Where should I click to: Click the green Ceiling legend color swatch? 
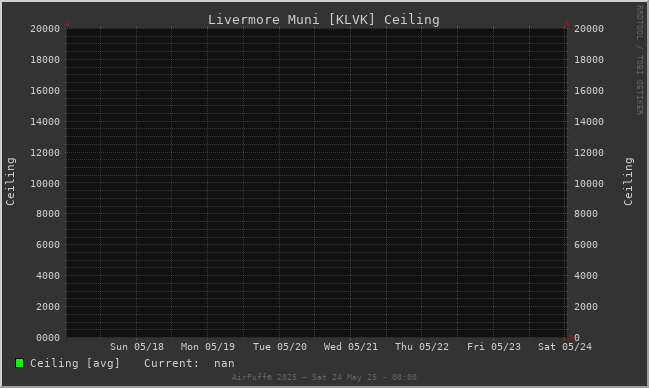click(x=19, y=363)
